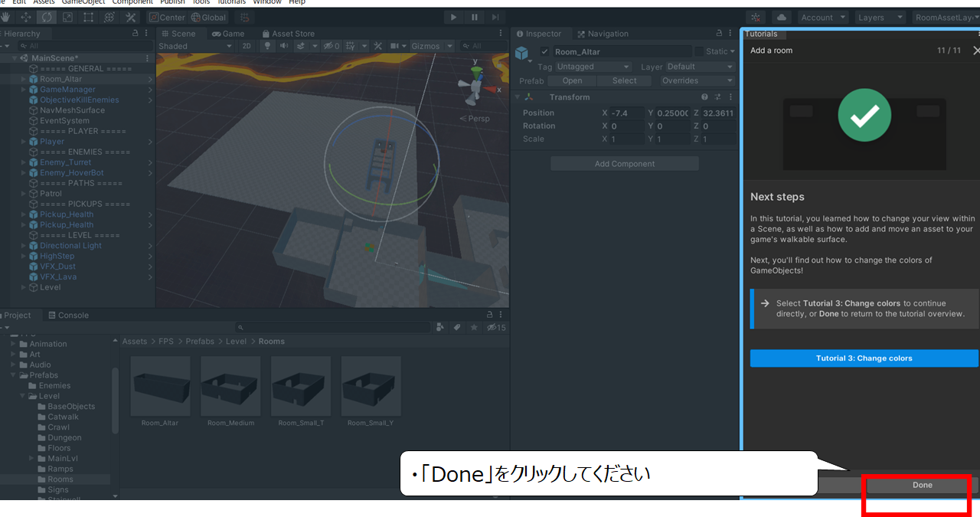This screenshot has height=517, width=980.
Task: Select the Move tool
Action: pyautogui.click(x=25, y=17)
